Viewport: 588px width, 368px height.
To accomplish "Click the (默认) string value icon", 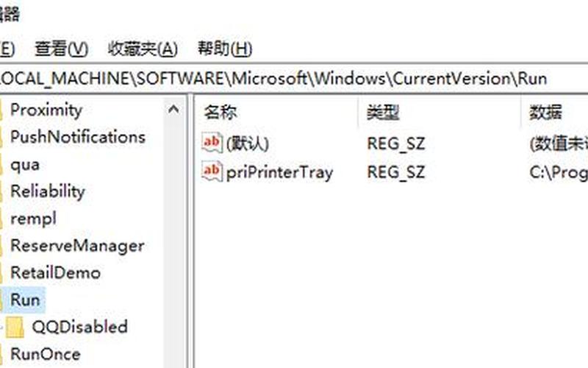I will 212,142.
